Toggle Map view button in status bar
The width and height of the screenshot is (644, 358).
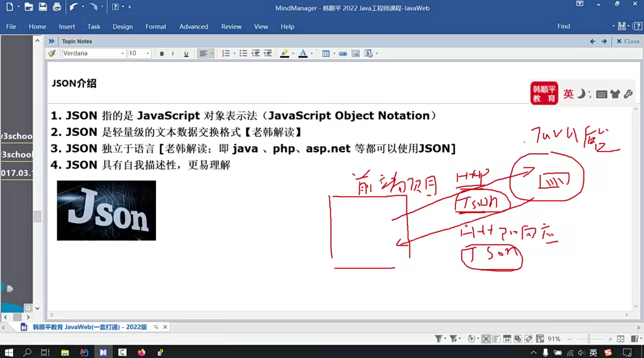pos(486,339)
